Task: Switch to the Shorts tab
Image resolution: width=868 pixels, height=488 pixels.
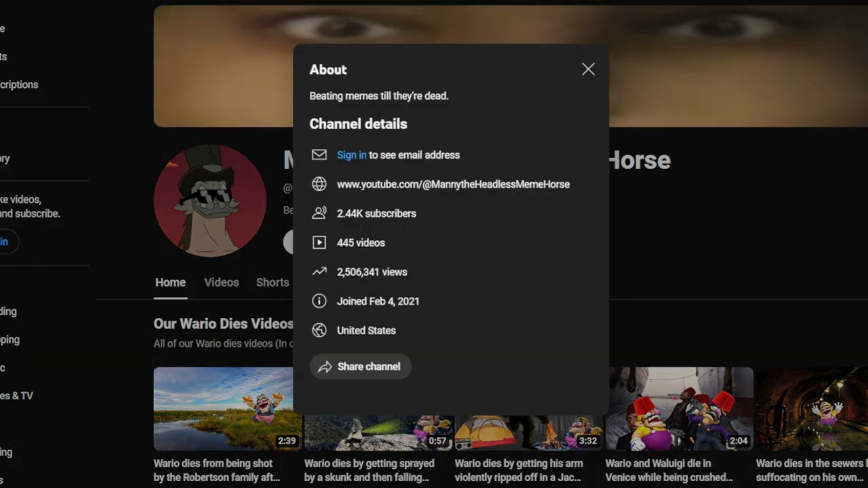Action: pyautogui.click(x=273, y=283)
